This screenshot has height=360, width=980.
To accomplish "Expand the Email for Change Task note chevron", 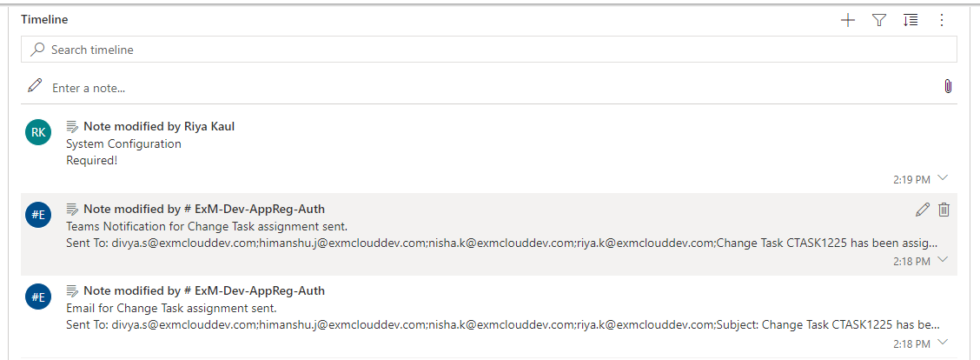I will 944,342.
